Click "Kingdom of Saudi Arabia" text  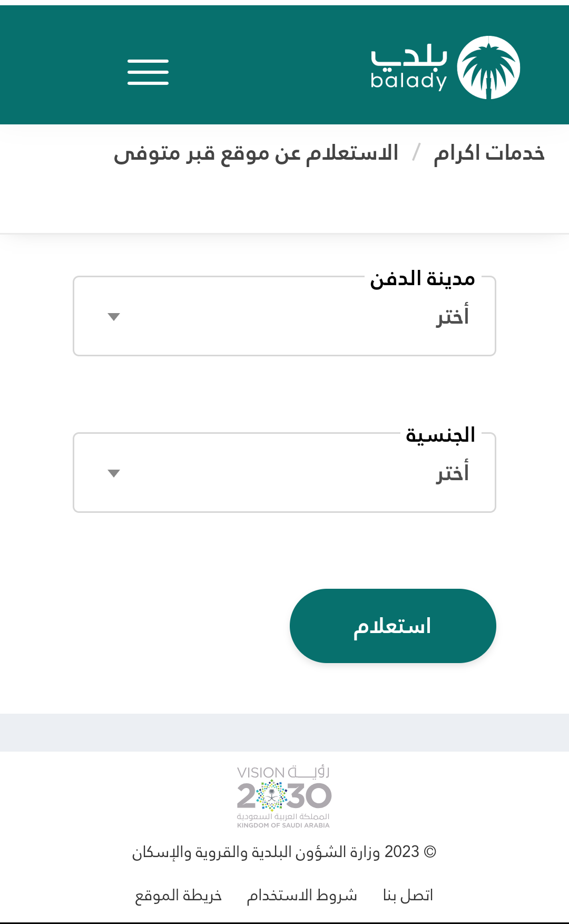click(283, 825)
